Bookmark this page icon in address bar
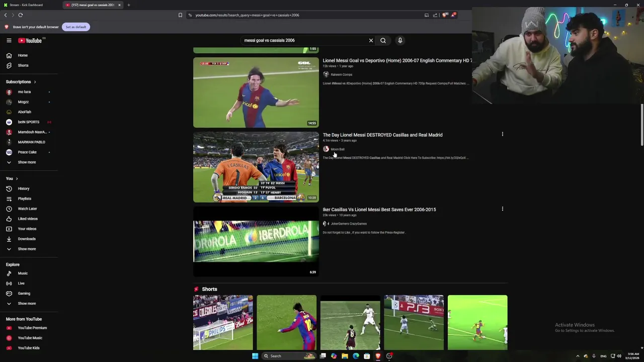Viewport: 644px width, 362px height. [180, 15]
